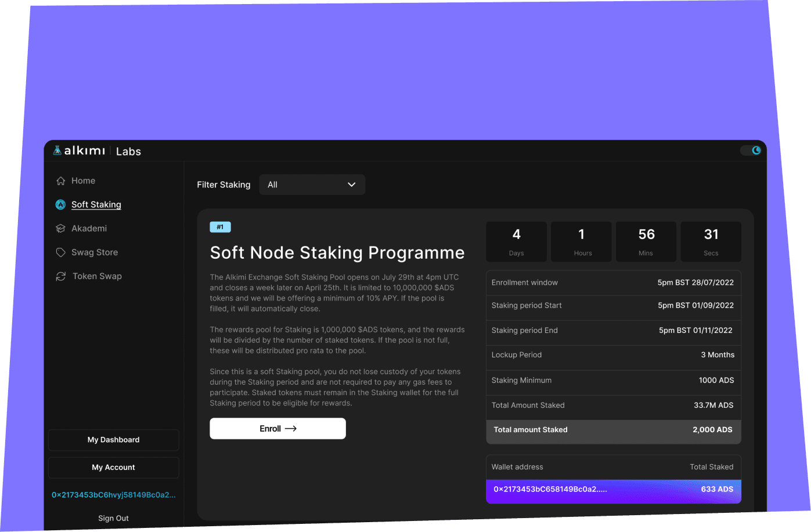Click the Token Swap refresh icon

pyautogui.click(x=60, y=276)
